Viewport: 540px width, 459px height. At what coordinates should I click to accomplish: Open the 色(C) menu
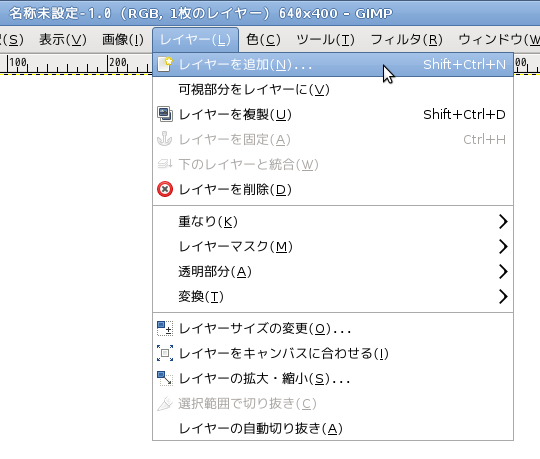[263, 40]
